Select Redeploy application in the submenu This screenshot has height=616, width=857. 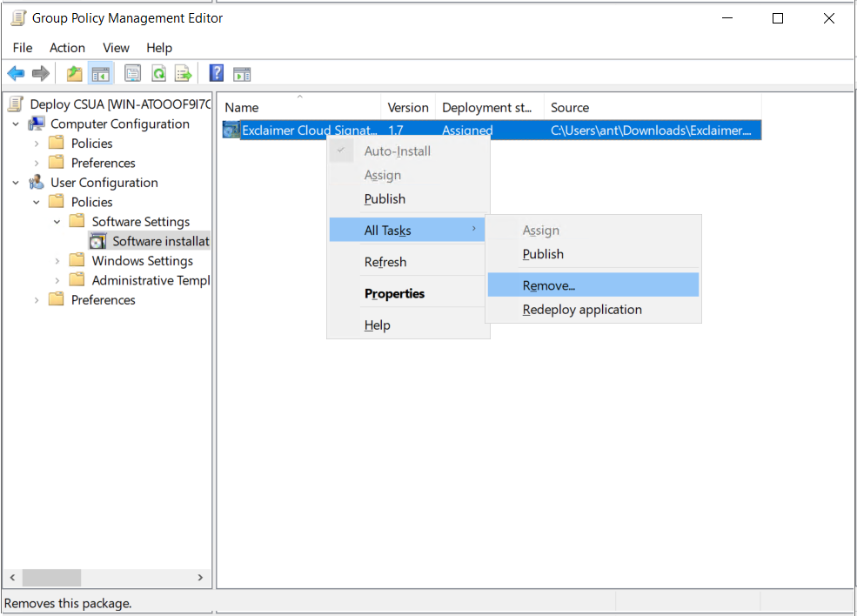coord(582,310)
